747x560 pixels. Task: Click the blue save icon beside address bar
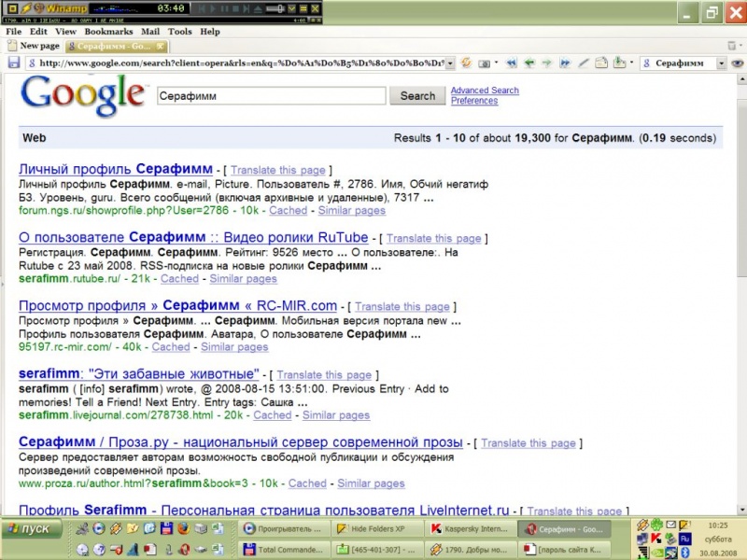14,63
